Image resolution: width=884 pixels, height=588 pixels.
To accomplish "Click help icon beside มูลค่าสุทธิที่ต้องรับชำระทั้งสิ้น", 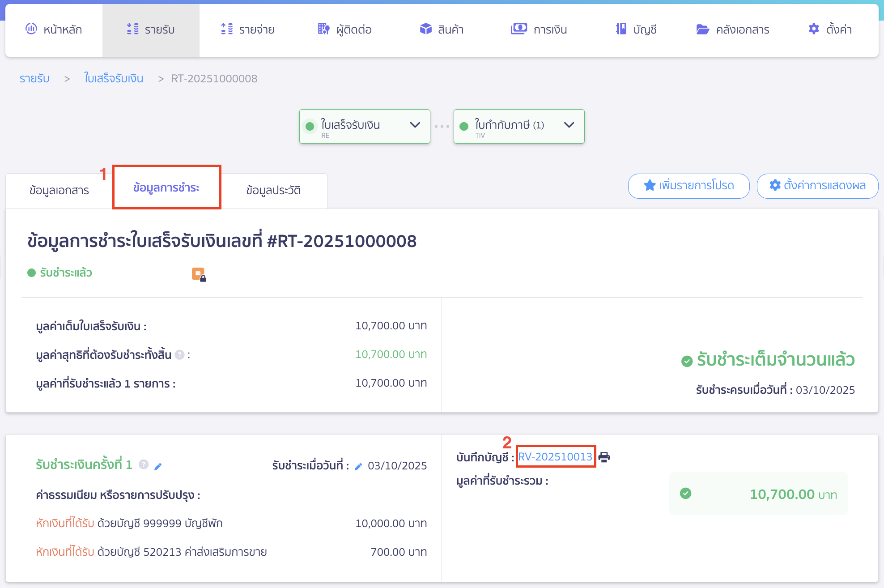I will point(179,355).
